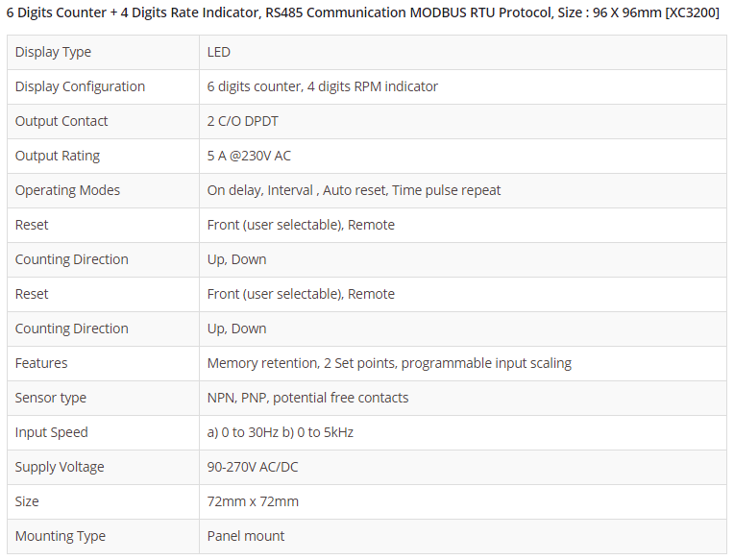734x560 pixels.
Task: Click the "Panel mount" value cell
Action: click(246, 536)
